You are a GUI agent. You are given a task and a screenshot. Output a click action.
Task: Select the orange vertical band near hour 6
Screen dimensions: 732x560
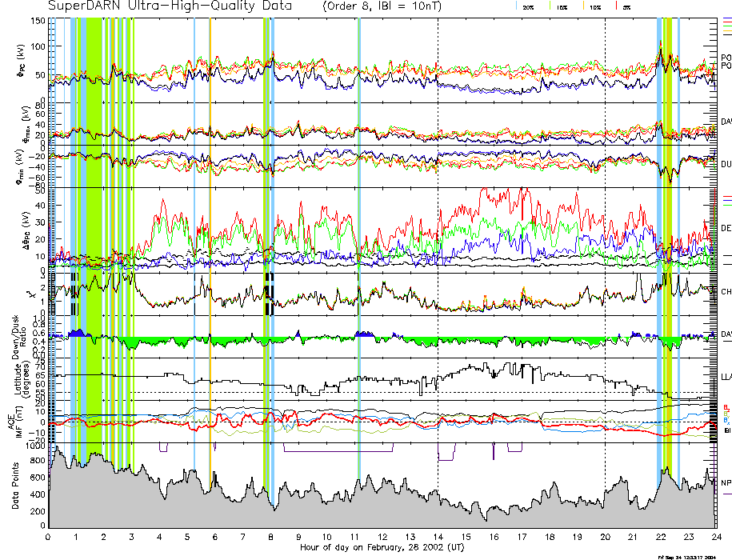[x=210, y=240]
